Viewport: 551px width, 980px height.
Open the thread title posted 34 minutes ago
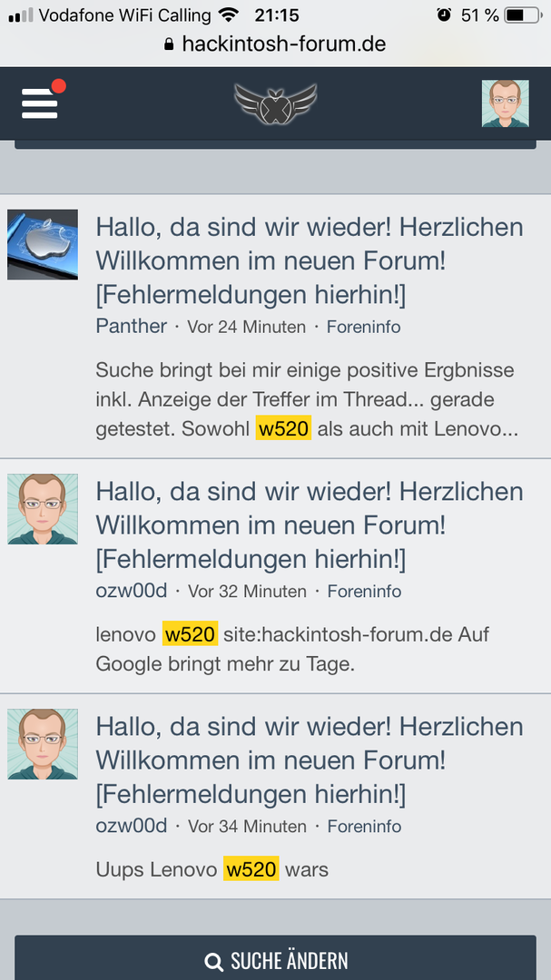coord(309,760)
